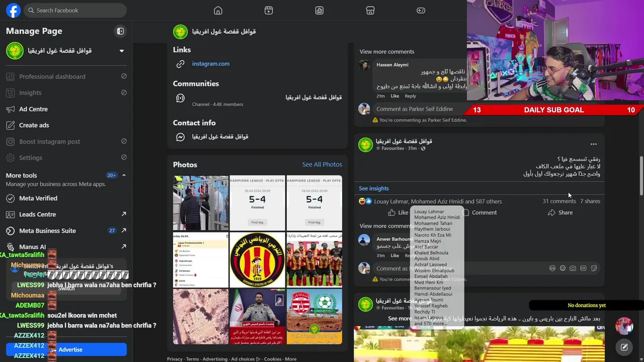Image resolution: width=644 pixels, height=362 pixels.
Task: Click View more comments on top post
Action: tap(387, 52)
